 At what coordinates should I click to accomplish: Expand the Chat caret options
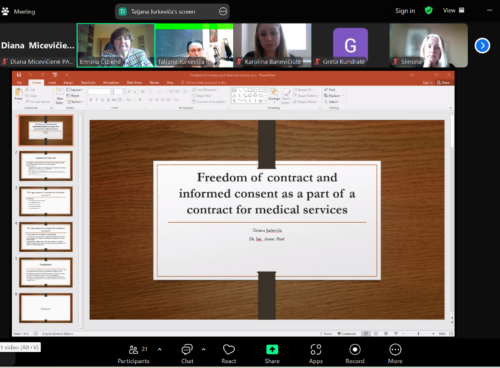click(x=204, y=349)
